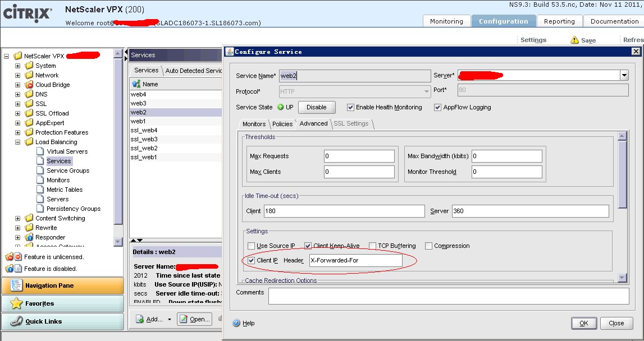Viewport: 644px width, 341px height.
Task: Click the Disable button
Action: (317, 107)
